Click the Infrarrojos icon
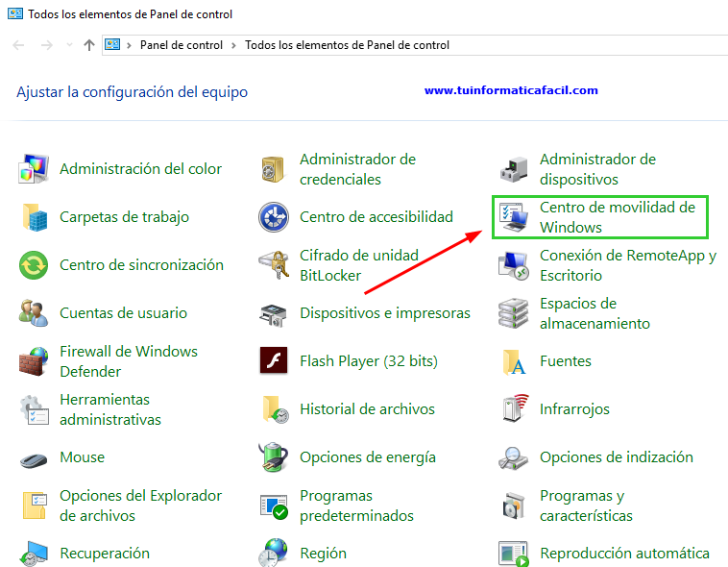Viewport: 728px width, 567px height. click(x=516, y=408)
